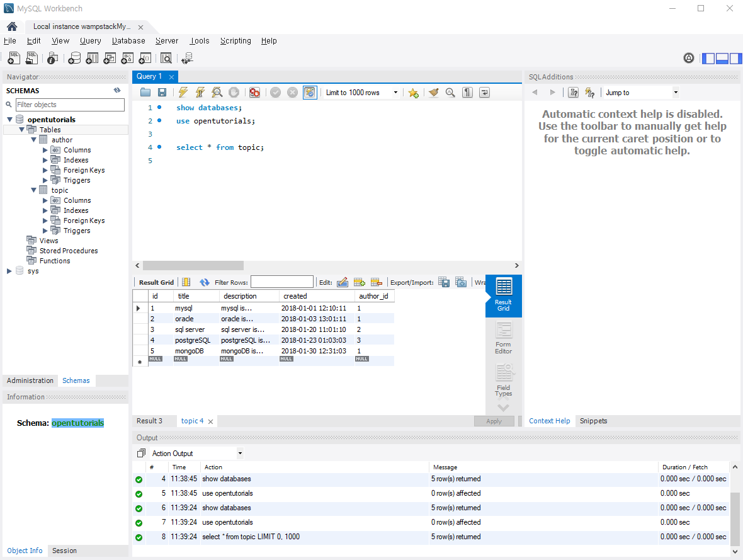Select the postgreSQL title cell
This screenshot has width=743, height=560.
click(195, 340)
